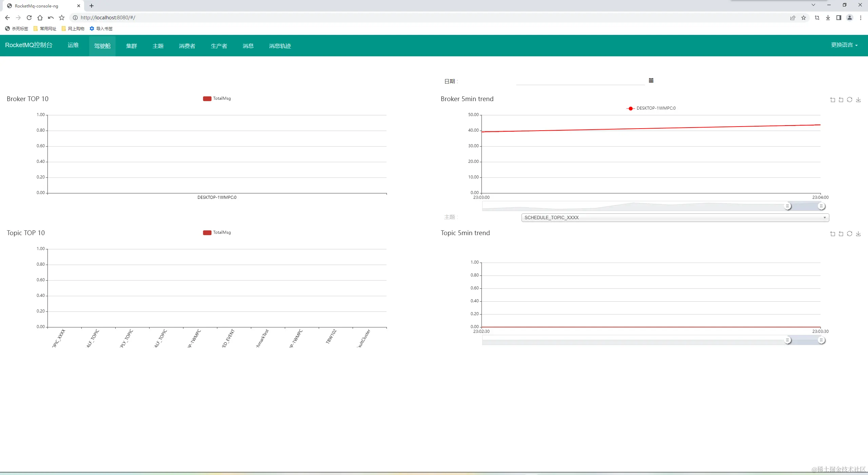
Task: Click zoom-reset icon on Broker 5min trend
Action: pyautogui.click(x=841, y=100)
